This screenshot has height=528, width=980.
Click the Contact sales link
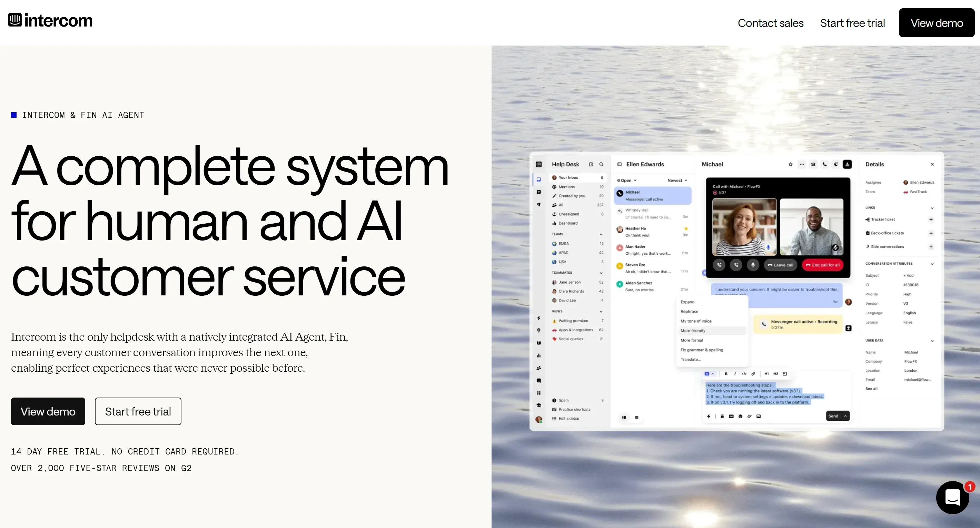pos(770,23)
